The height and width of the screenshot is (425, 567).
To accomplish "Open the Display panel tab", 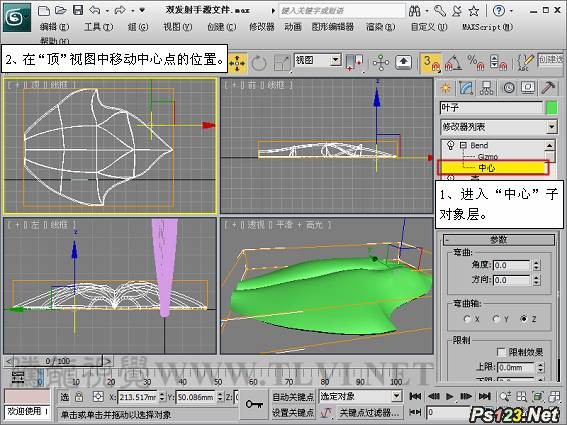I will coord(528,88).
